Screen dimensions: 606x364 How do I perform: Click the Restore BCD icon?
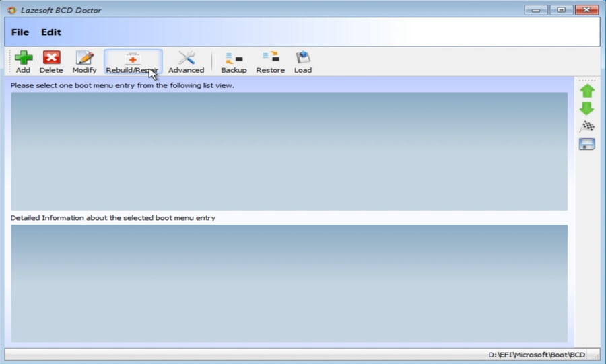coord(270,61)
